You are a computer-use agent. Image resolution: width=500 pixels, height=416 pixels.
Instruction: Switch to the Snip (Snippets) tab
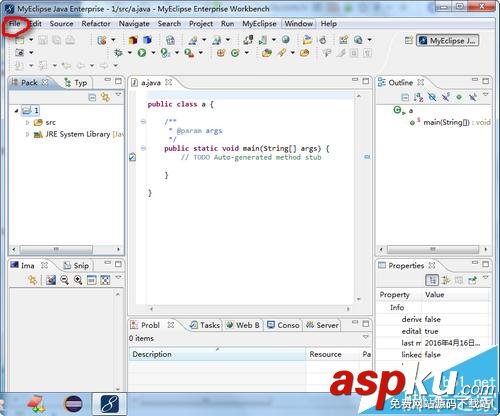tap(76, 266)
